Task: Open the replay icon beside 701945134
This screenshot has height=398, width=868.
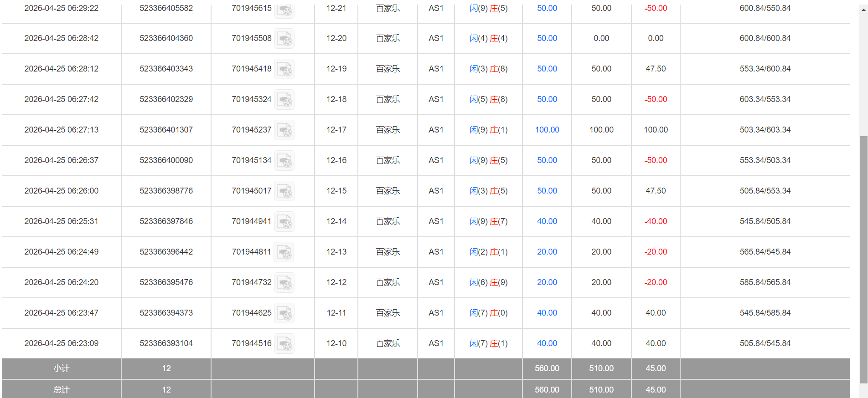Action: click(x=284, y=161)
